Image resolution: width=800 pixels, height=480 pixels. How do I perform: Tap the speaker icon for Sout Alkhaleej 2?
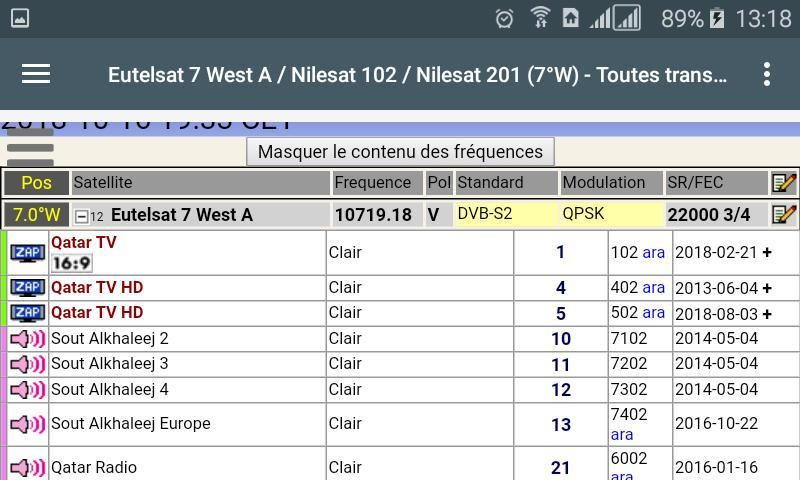(27, 339)
